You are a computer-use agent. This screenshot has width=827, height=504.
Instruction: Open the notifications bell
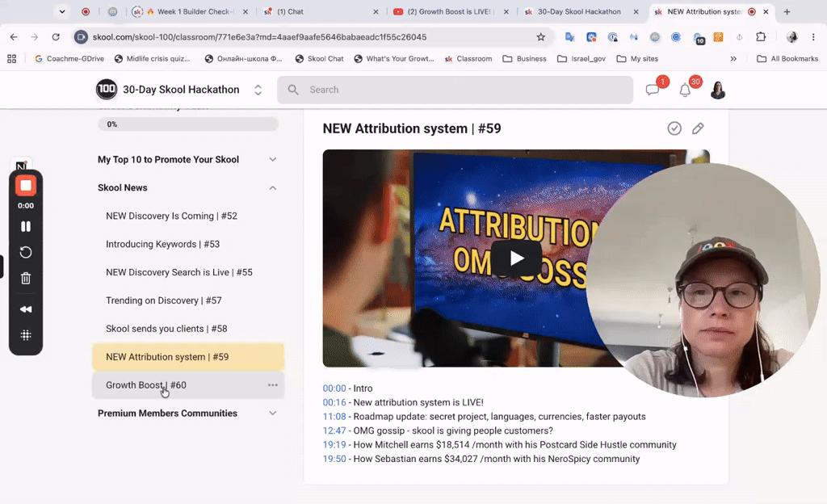(685, 90)
